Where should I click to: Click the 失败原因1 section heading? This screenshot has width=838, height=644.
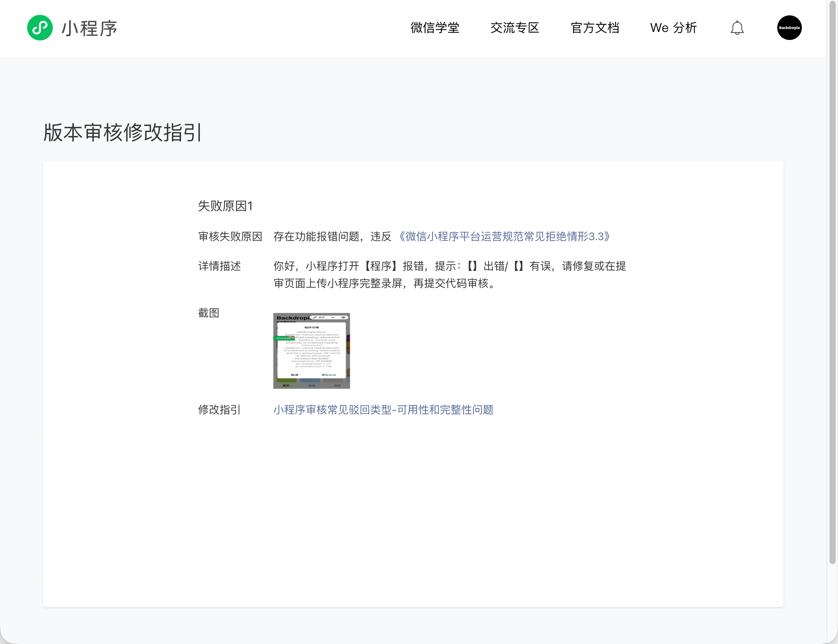click(x=225, y=206)
